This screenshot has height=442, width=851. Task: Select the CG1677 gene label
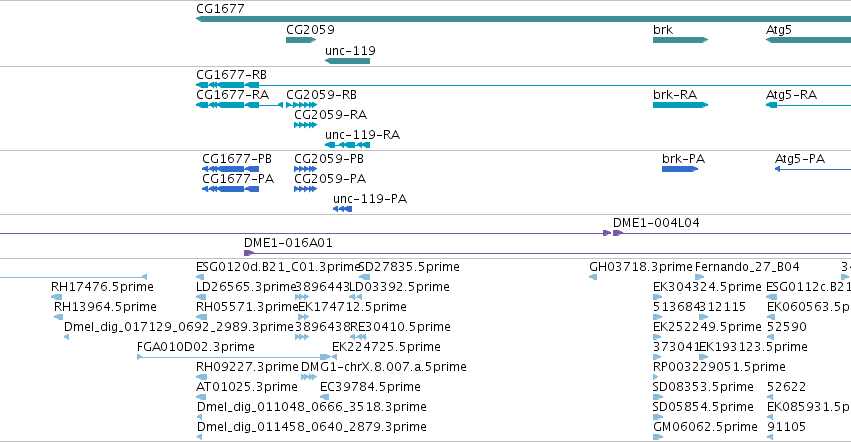click(x=220, y=9)
